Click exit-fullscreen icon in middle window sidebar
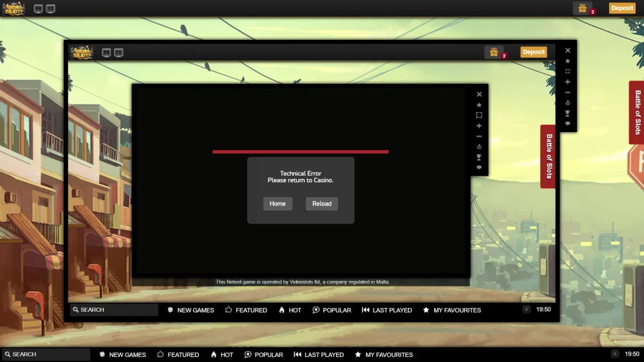This screenshot has height=362, width=644. (567, 71)
